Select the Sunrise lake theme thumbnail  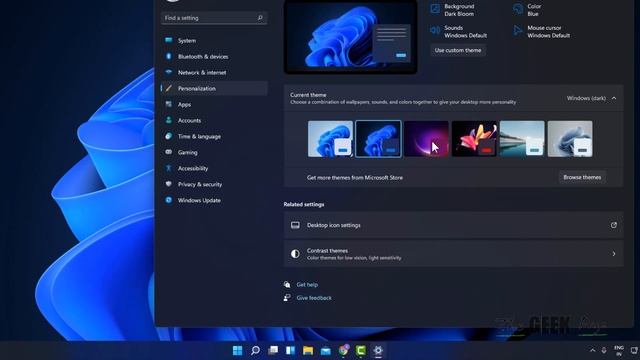(x=522, y=139)
